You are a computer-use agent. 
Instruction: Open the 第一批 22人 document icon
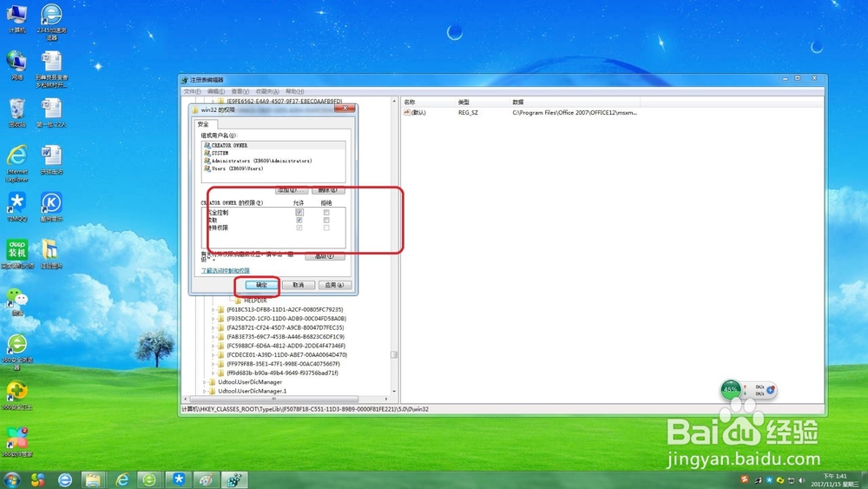pos(51,113)
